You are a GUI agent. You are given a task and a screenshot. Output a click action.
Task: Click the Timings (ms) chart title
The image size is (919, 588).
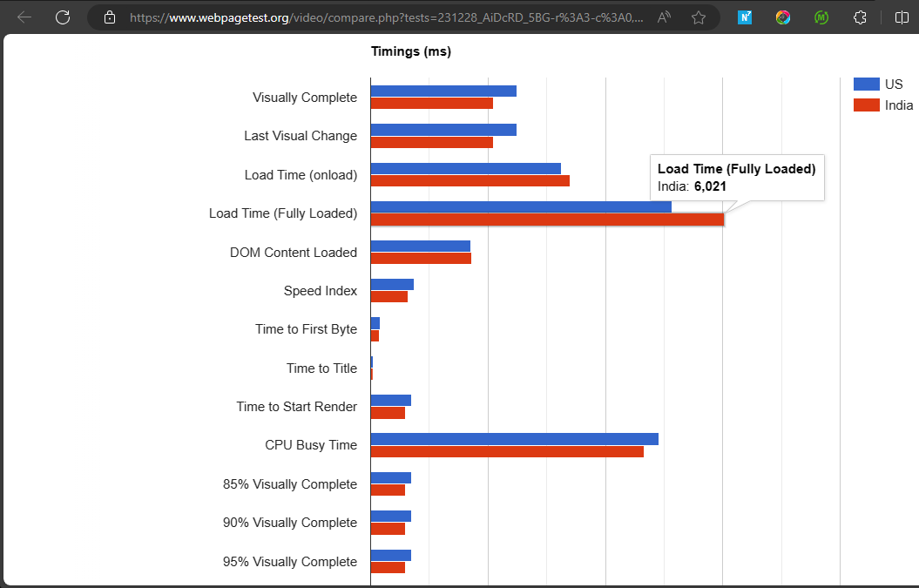411,51
